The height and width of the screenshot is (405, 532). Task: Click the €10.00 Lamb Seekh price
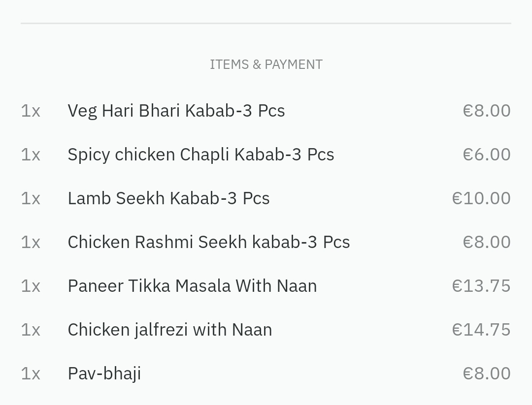tap(481, 198)
